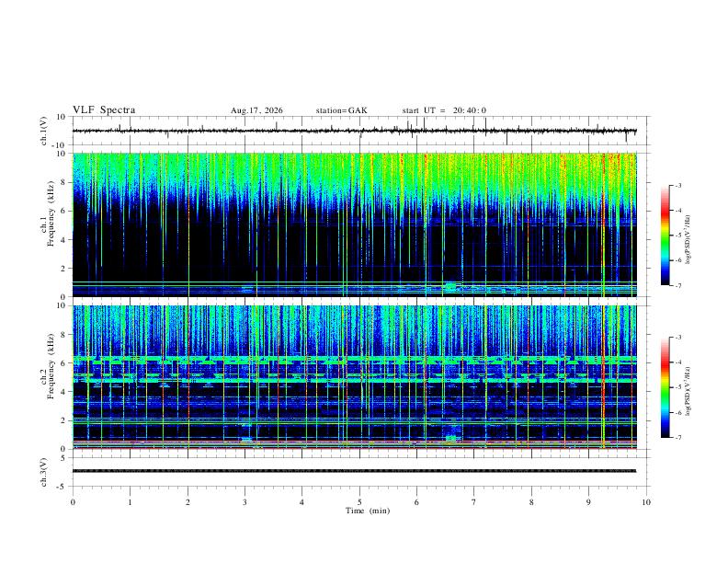Image resolution: width=728 pixels, height=563 pixels.
Task: Click the green 6 kHz band in ch.2 spectrogram
Action: pos(354,360)
